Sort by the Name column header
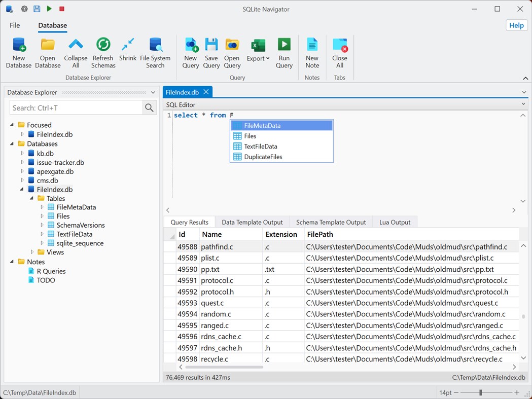This screenshot has width=532, height=399. click(231, 234)
